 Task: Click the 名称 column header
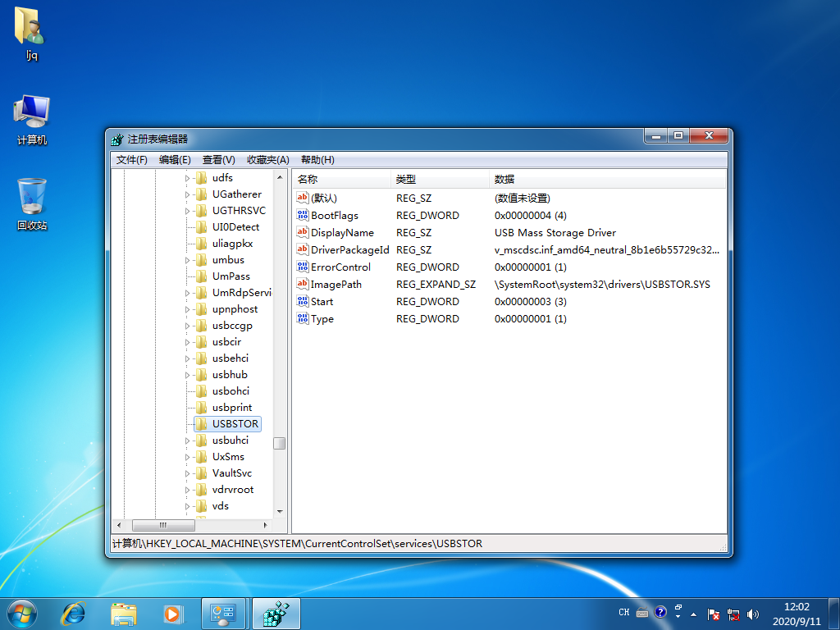tap(340, 179)
